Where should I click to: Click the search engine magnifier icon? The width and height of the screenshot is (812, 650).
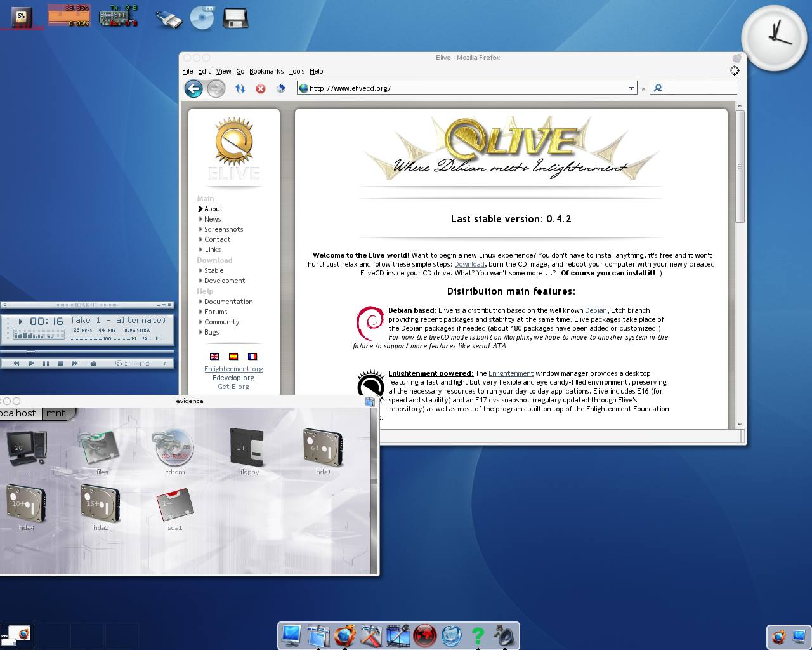pos(657,88)
